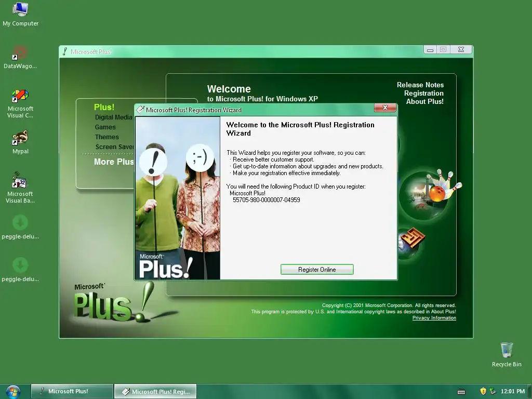Image resolution: width=532 pixels, height=399 pixels.
Task: Select Screen Savers in Plus! menu
Action: click(x=115, y=147)
